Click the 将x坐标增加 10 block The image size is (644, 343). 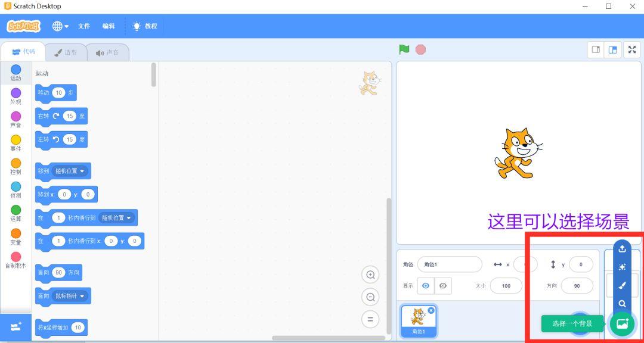coord(61,328)
